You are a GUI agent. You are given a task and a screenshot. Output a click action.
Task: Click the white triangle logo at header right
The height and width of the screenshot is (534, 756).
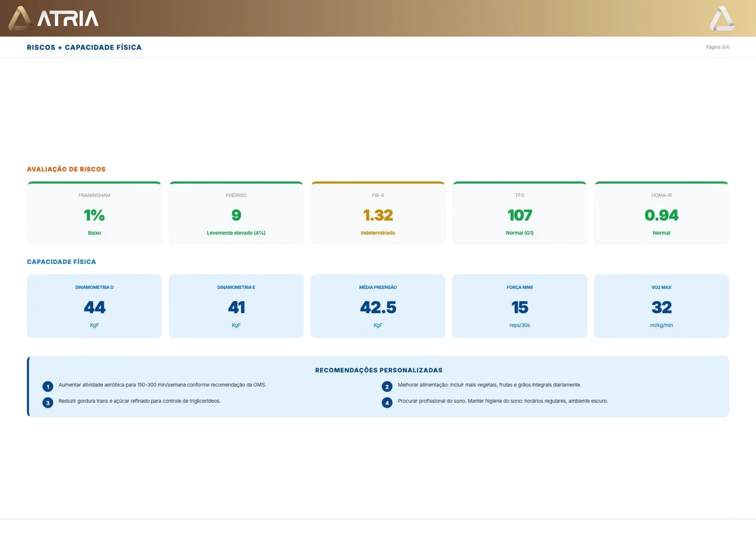722,18
